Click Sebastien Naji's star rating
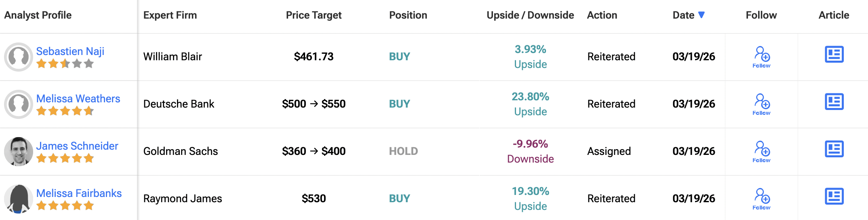868x220 pixels. coord(65,64)
